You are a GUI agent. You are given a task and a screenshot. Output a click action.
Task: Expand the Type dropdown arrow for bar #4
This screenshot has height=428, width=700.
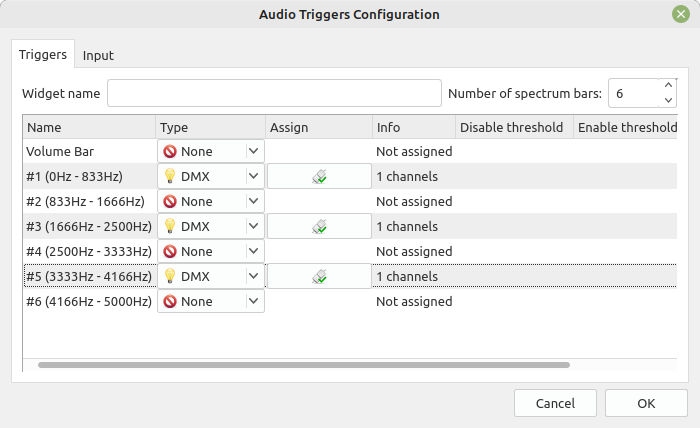[253, 251]
